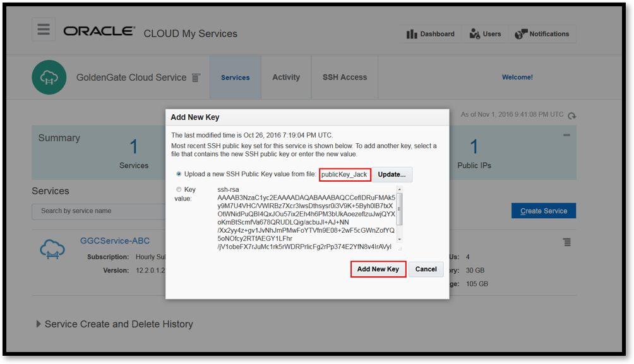Click the Version: label
Image resolution: width=634 pixels, height=364 pixels.
[x=116, y=270]
